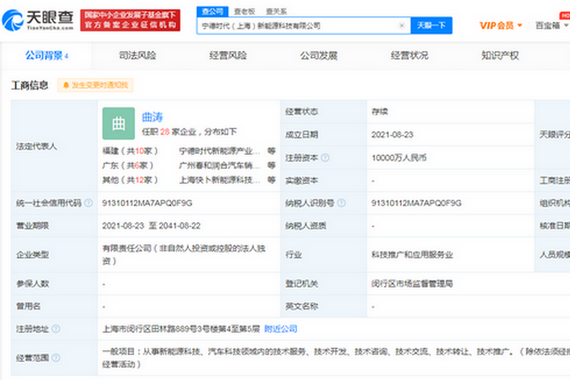Viewport: 570px width, 380px height.
Task: Open the info icon next to 统一社会信用代码
Action: (88, 203)
